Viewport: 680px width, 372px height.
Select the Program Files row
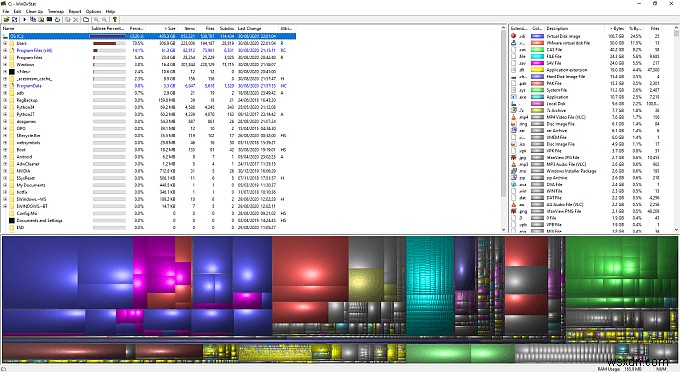pyautogui.click(x=149, y=58)
